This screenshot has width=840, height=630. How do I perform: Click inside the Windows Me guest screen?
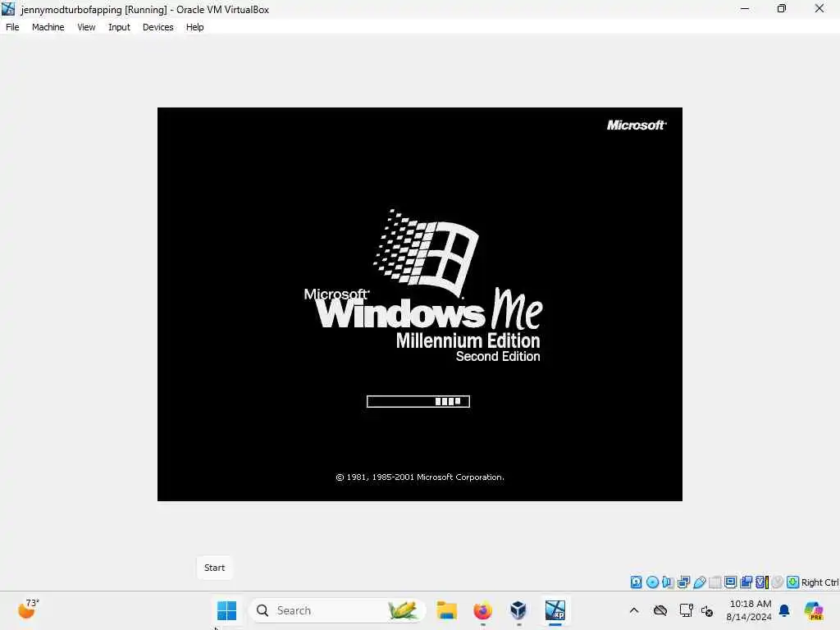pyautogui.click(x=419, y=304)
